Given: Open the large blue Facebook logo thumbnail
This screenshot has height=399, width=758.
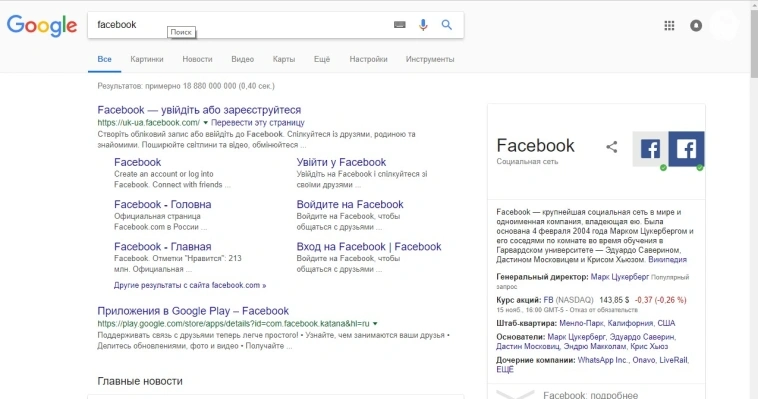Looking at the screenshot, I should [686, 149].
